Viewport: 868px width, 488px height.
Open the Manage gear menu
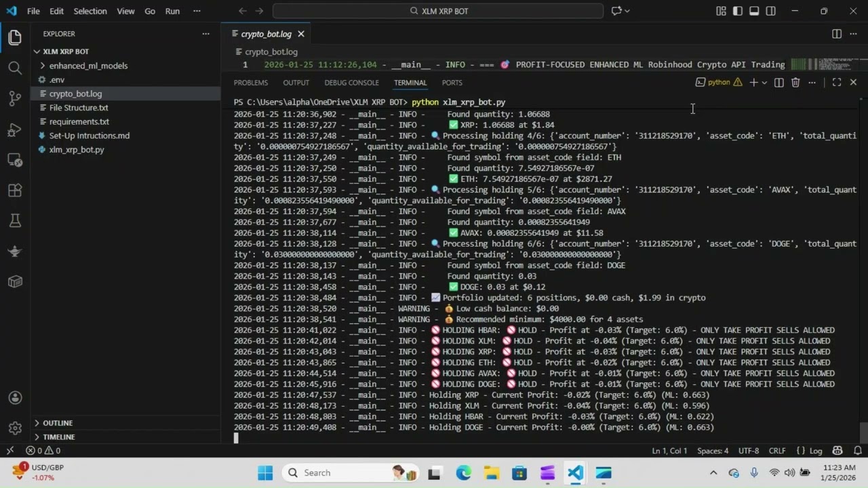click(15, 428)
